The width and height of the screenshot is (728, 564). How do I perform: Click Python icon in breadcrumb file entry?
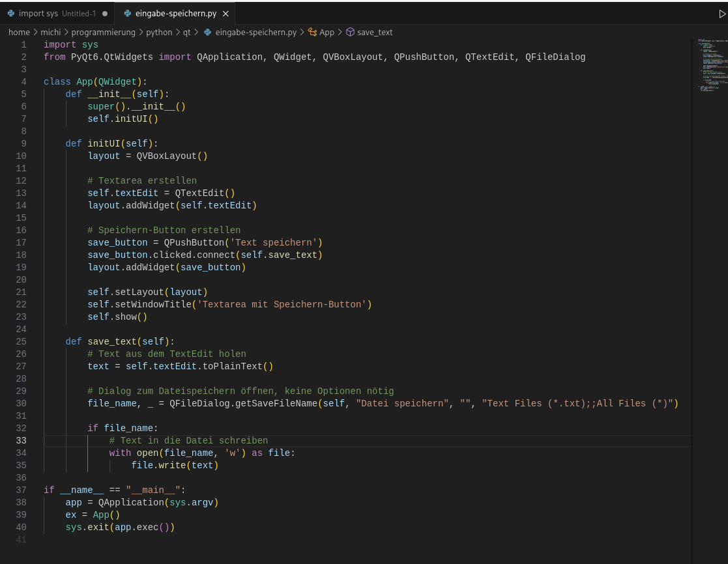coord(207,32)
